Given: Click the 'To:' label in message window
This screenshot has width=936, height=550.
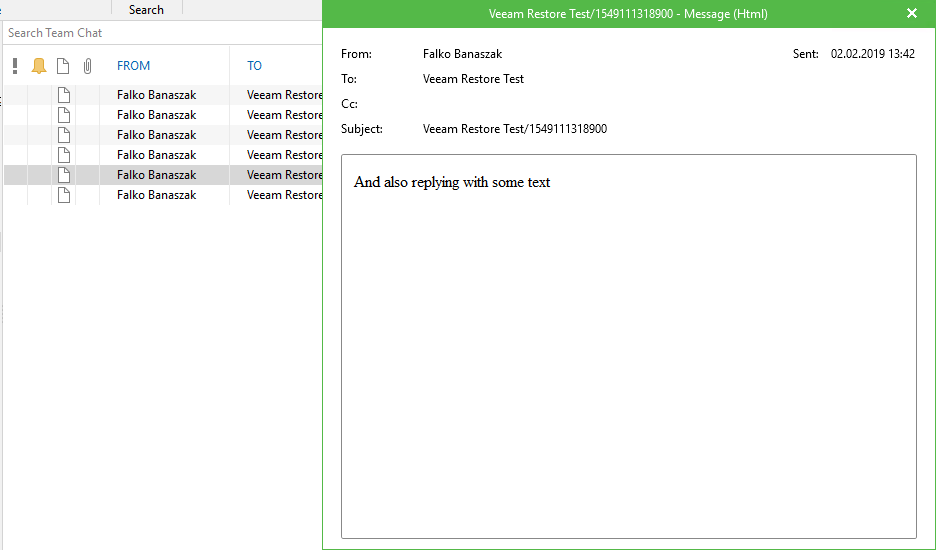Looking at the screenshot, I should [x=349, y=79].
